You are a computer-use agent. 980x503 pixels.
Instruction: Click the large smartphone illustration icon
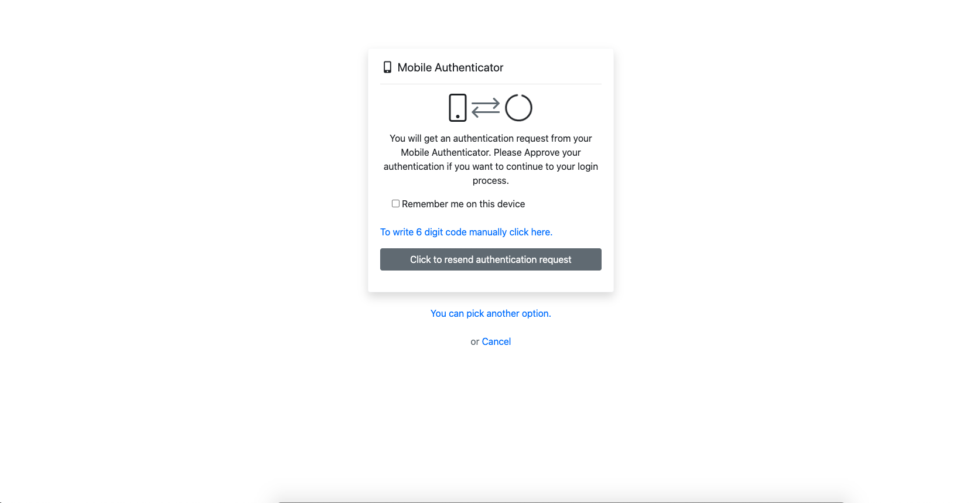pyautogui.click(x=457, y=108)
